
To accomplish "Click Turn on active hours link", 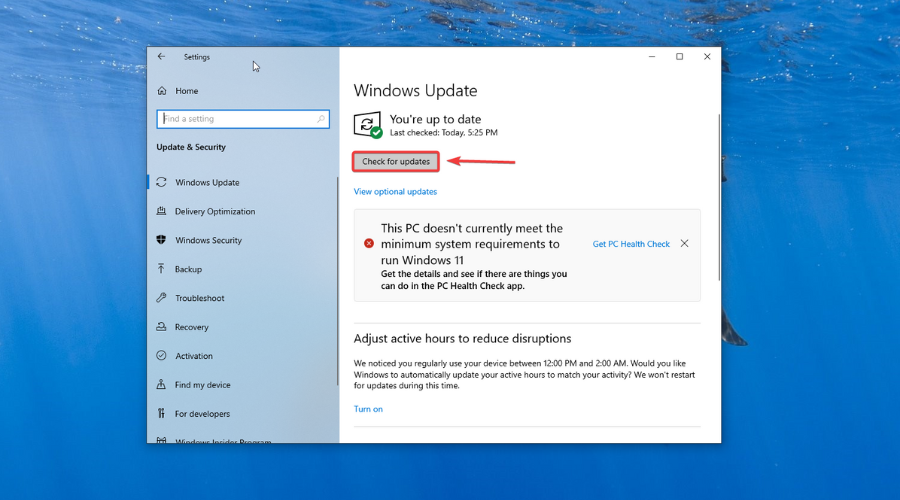I will [x=368, y=409].
